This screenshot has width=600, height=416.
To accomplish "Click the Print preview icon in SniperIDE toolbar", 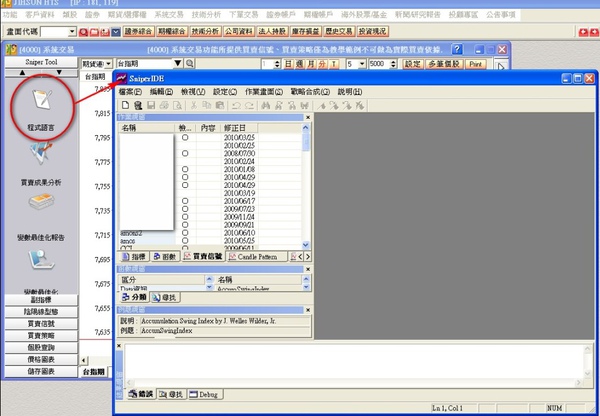I will (x=177, y=105).
